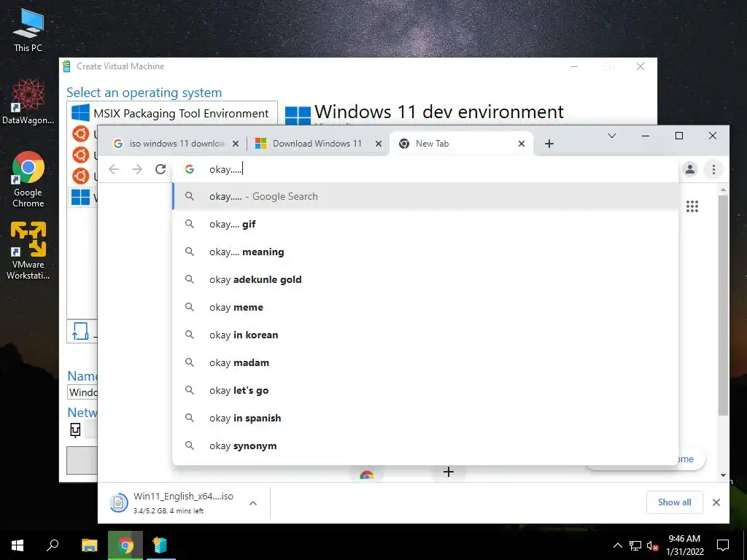747x560 pixels.
Task: Select 'okay let's go' suggestion
Action: tap(425, 390)
